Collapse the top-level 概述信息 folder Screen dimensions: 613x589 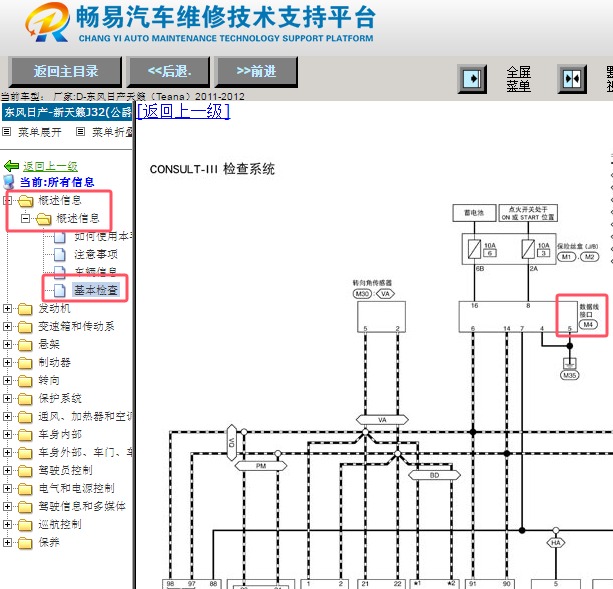[7, 201]
